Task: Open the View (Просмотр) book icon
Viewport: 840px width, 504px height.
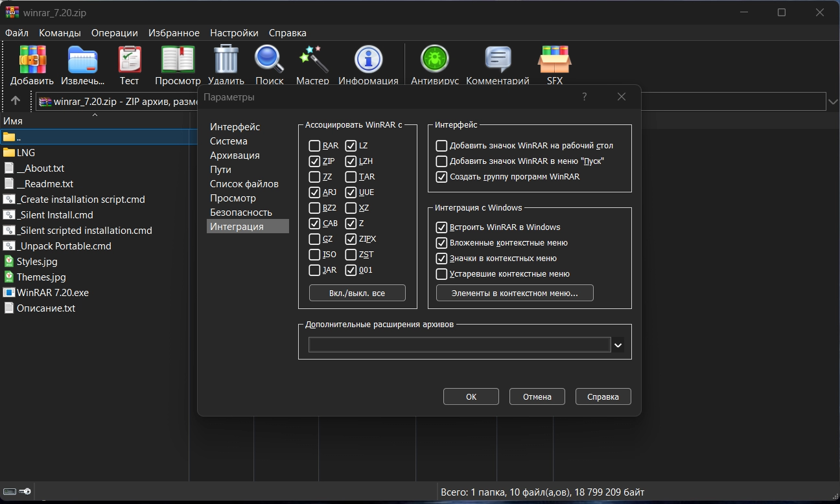Action: tap(178, 60)
